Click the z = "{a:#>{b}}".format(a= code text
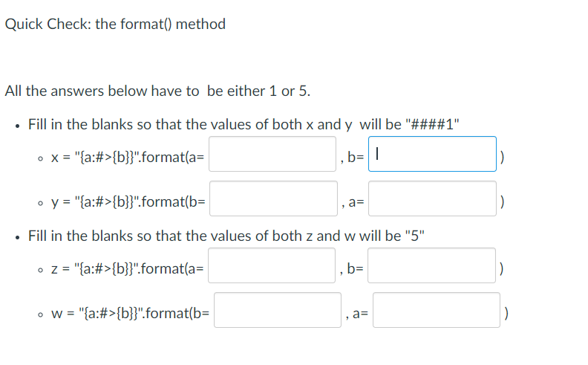This screenshot has height=365, width=588. pos(128,268)
